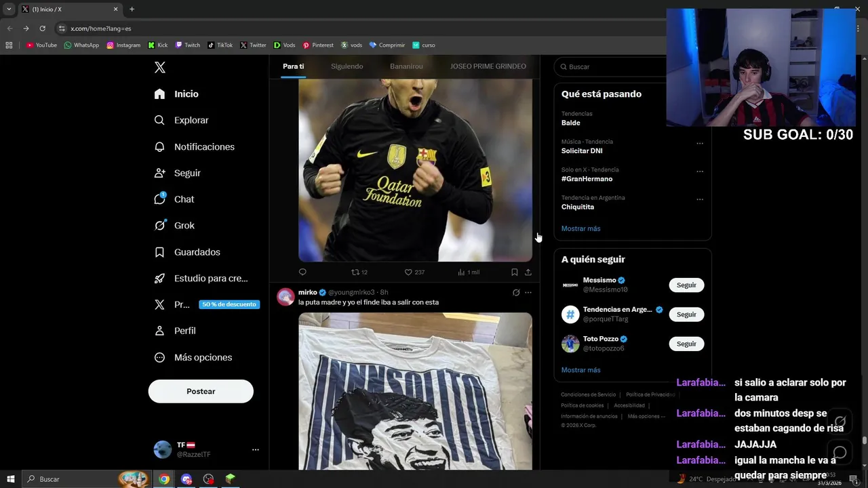The height and width of the screenshot is (488, 868).
Task: Open a new browser tab
Action: pyautogui.click(x=132, y=9)
